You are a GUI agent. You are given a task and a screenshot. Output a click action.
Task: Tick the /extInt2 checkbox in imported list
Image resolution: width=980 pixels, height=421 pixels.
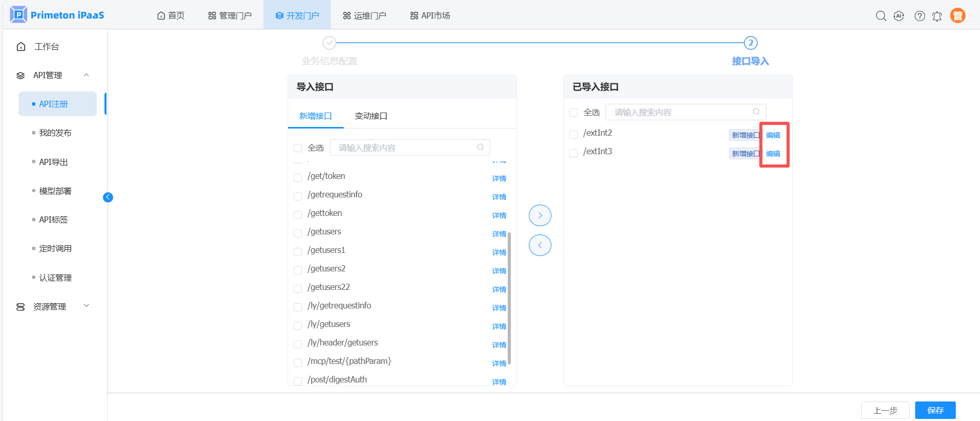point(574,135)
